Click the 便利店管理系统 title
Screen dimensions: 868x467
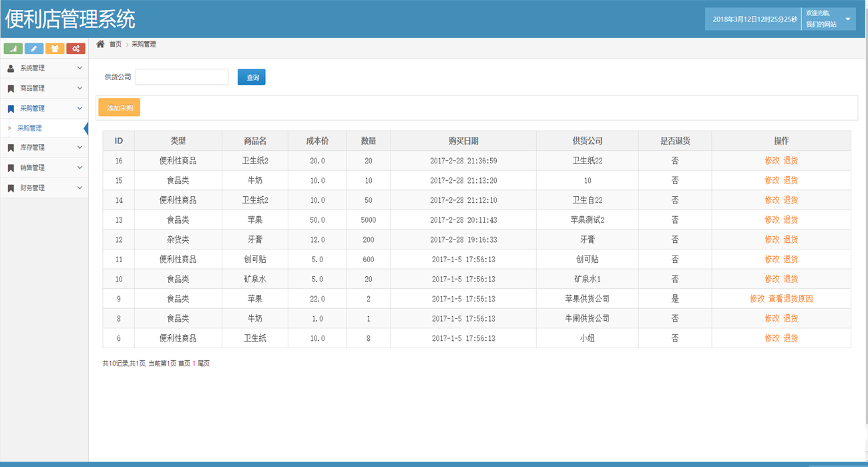pos(70,19)
